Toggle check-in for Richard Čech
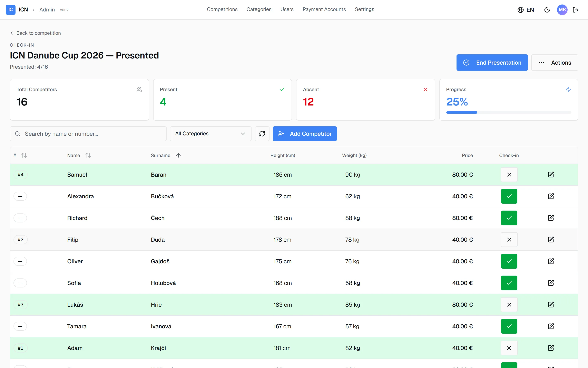The height and width of the screenshot is (368, 588). 509,218
